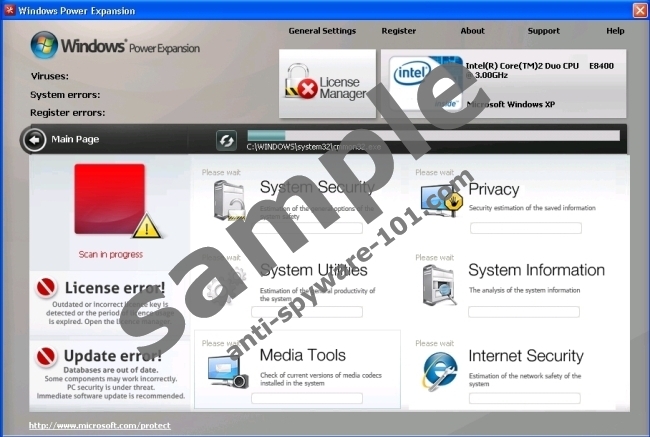Click the scan progress bar
The image size is (650, 437).
tap(432, 135)
